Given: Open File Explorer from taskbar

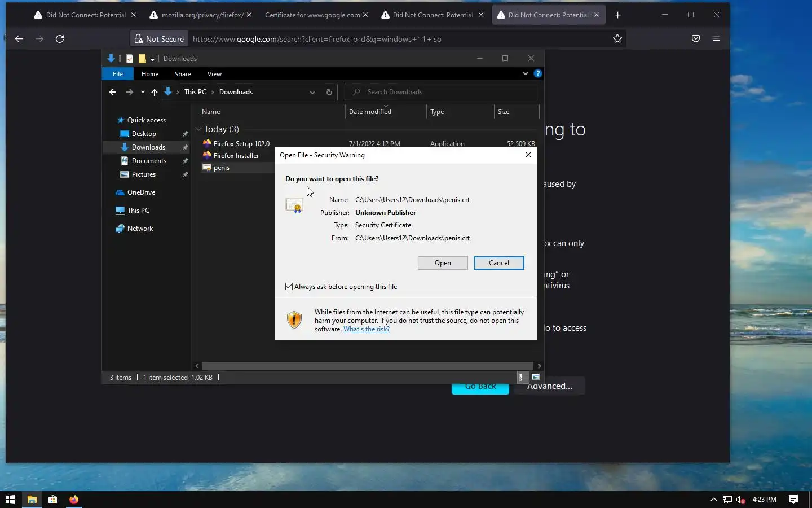Looking at the screenshot, I should pyautogui.click(x=32, y=500).
